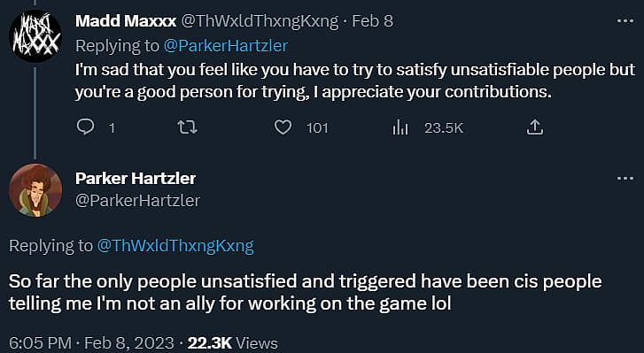Retweet Madd Maxxx's reply
644x353 pixels.
click(187, 127)
